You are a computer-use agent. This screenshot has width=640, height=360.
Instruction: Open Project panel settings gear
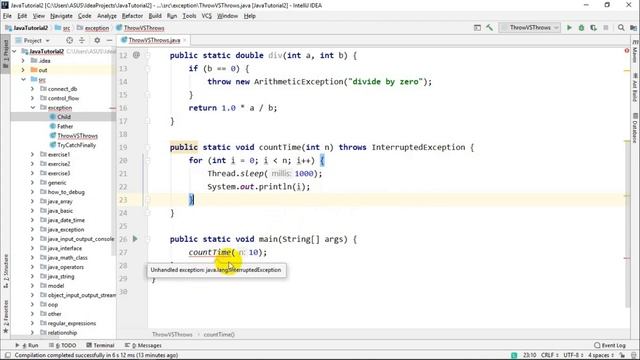click(97, 40)
